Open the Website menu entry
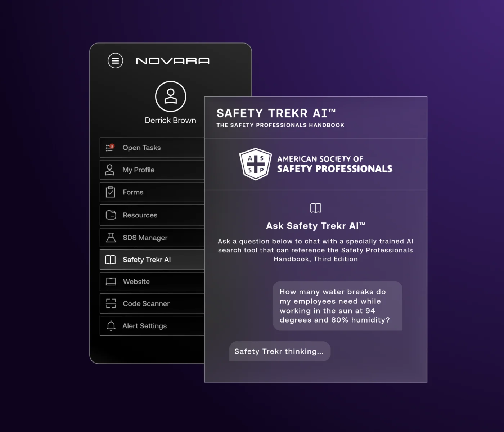 [152, 282]
